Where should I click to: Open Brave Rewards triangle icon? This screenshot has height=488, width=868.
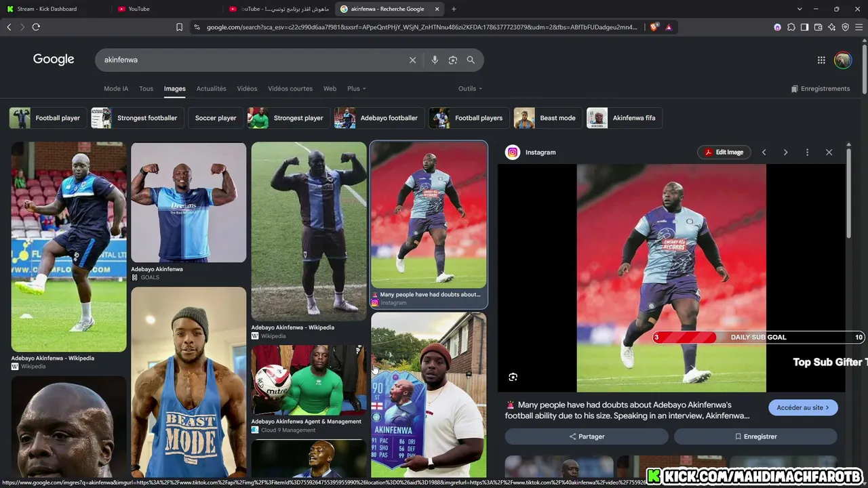tap(669, 27)
